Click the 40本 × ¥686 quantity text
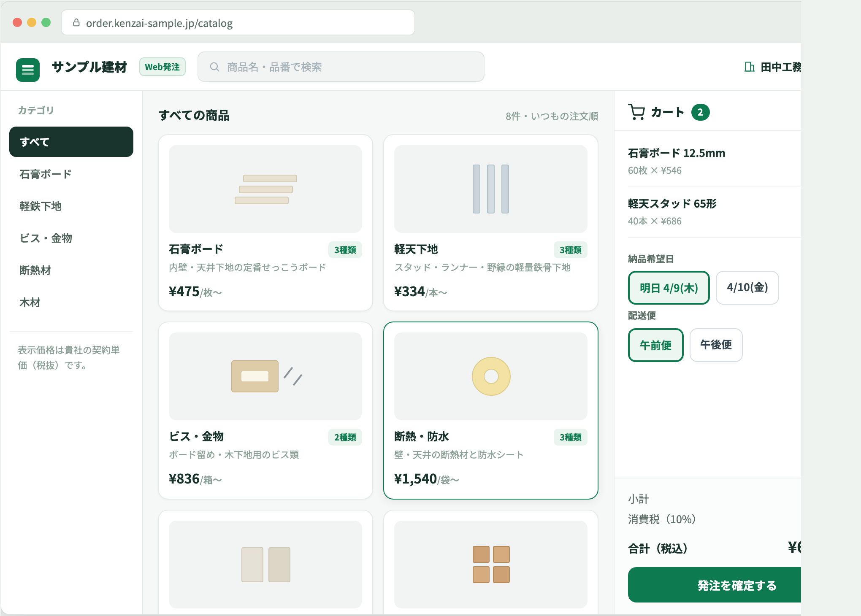Viewport: 861px width, 616px height. 655,221
